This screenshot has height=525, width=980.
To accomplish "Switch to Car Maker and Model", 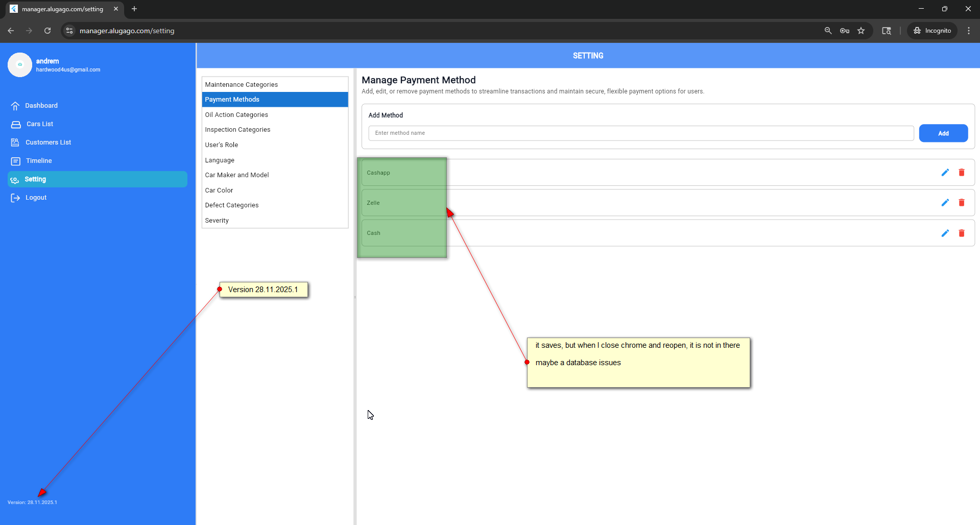I will pos(237,175).
